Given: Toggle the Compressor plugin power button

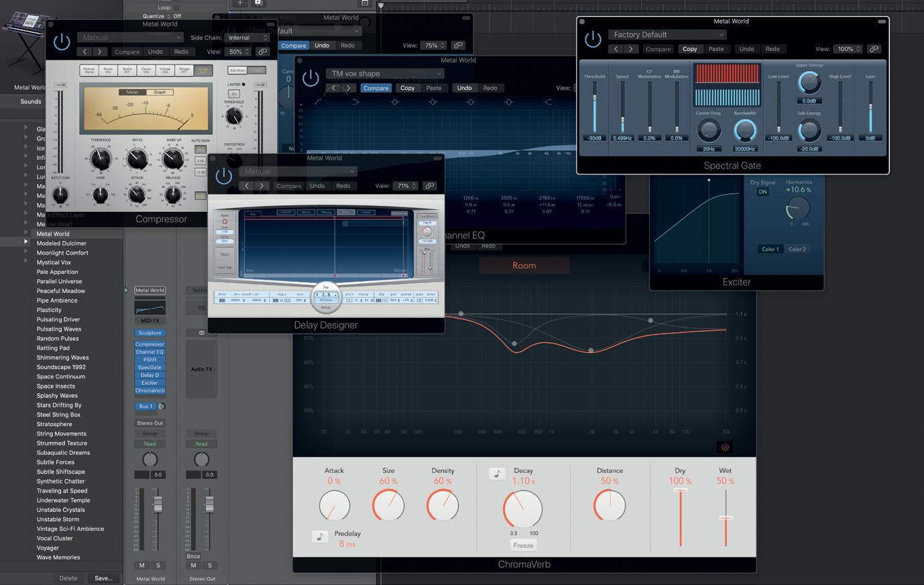Looking at the screenshot, I should 62,42.
